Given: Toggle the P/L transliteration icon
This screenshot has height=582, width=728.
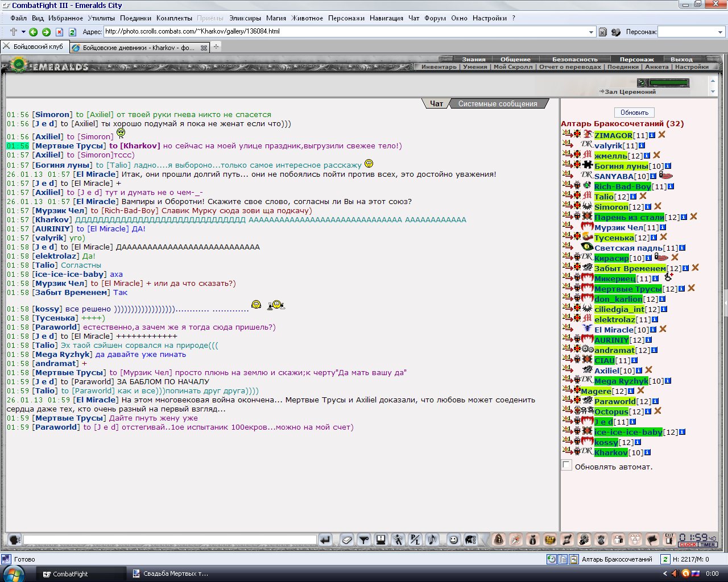Looking at the screenshot, I should (415, 540).
